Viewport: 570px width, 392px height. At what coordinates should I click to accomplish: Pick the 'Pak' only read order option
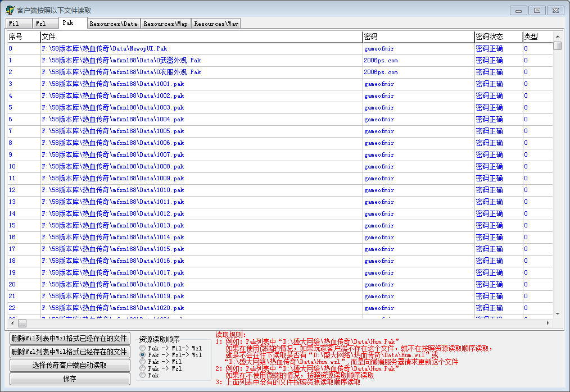point(143,375)
